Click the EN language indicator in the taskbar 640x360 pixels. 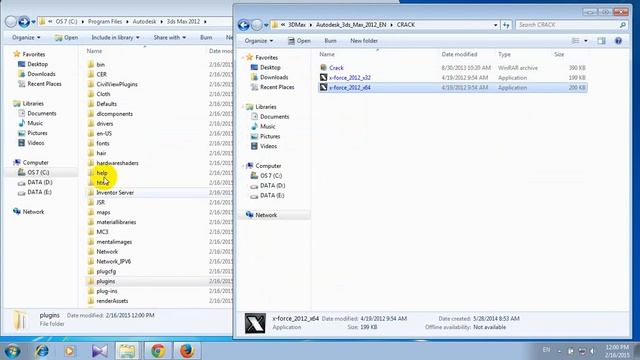pos(546,350)
